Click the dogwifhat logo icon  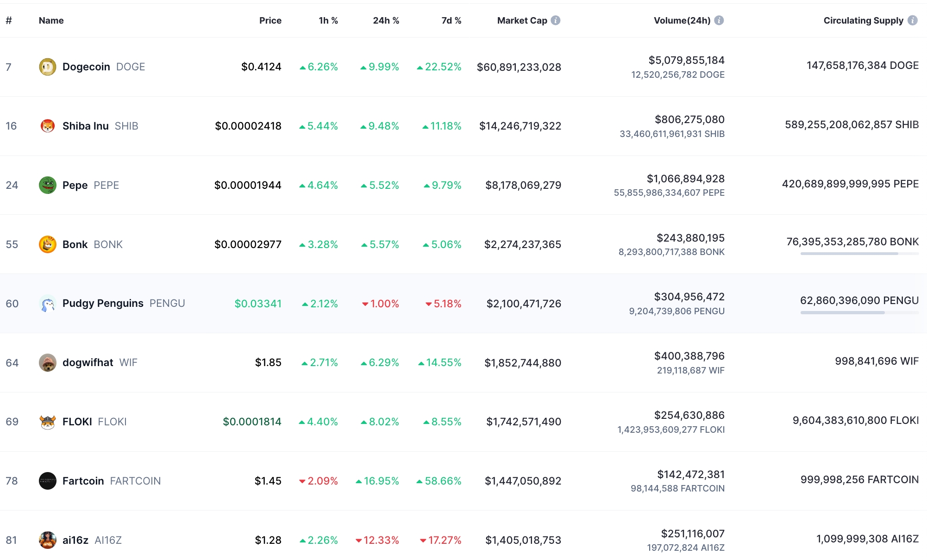pos(48,363)
